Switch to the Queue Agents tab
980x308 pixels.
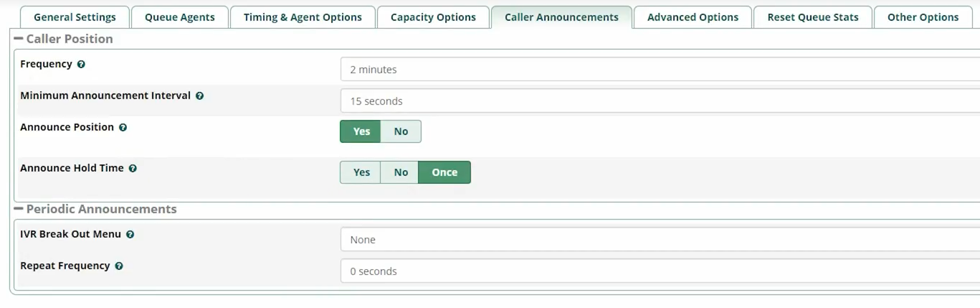180,17
